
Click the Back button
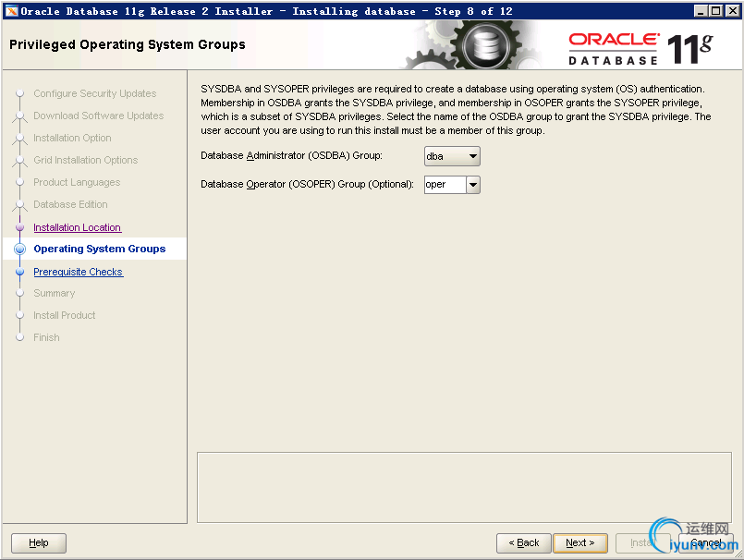524,543
